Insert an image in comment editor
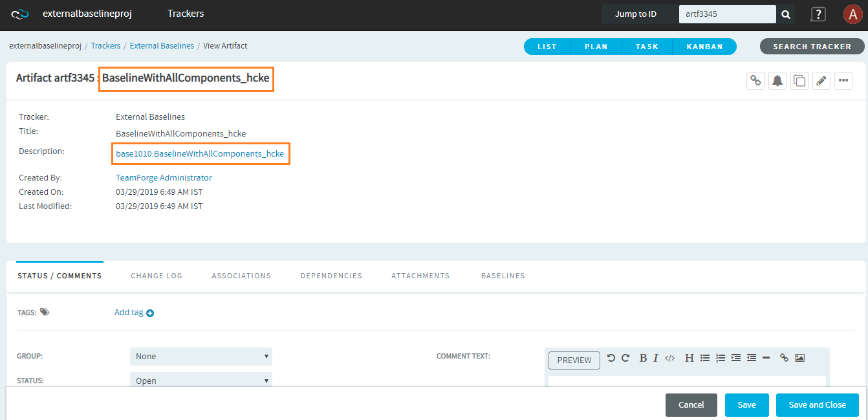 click(x=799, y=358)
